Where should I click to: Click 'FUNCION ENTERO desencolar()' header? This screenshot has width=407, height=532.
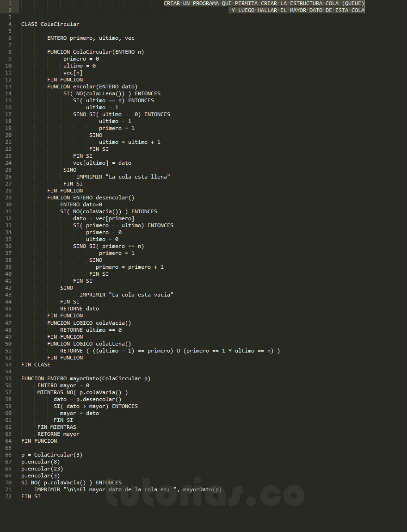coord(91,198)
